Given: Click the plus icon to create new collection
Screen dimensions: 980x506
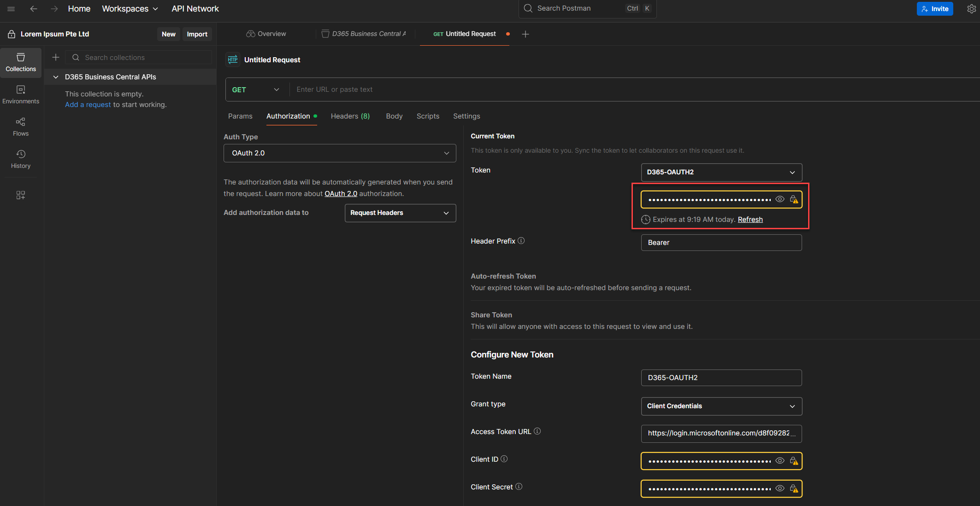Looking at the screenshot, I should click(56, 57).
